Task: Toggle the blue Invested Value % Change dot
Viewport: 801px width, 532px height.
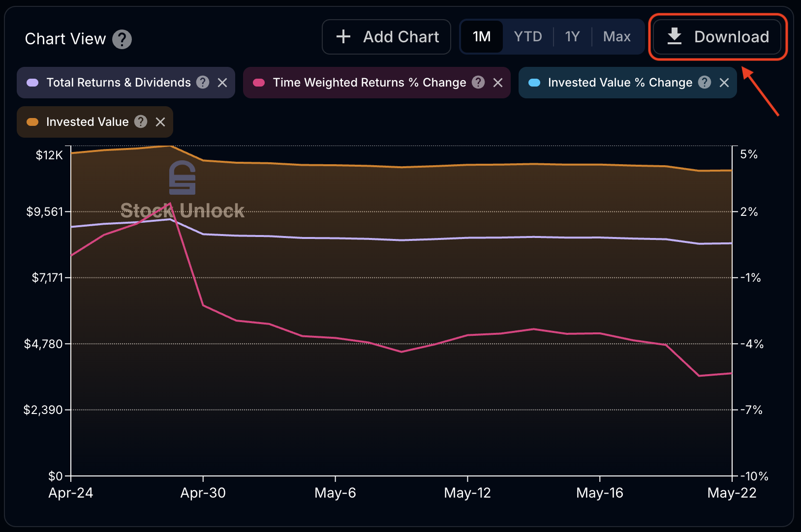Action: [x=534, y=83]
